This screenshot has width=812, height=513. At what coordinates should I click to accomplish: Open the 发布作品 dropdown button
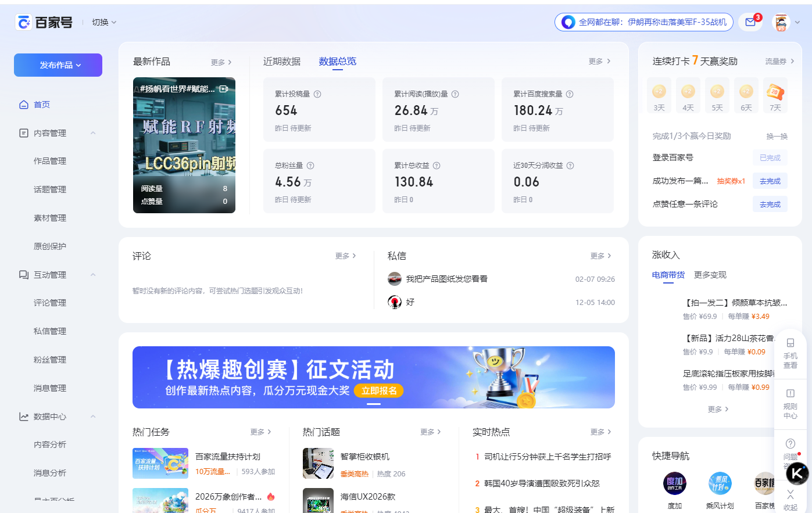58,65
